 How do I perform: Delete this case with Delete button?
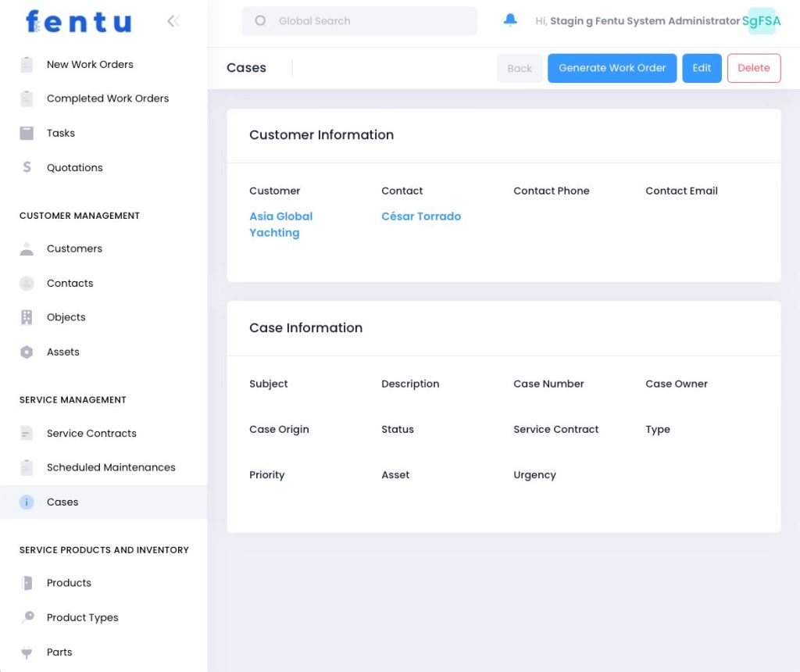tap(753, 68)
